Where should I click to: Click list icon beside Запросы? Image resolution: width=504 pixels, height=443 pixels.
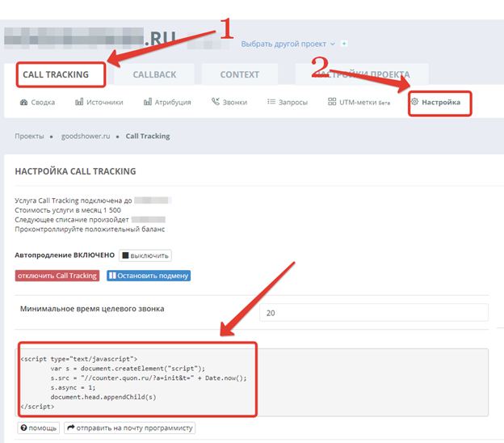(x=271, y=102)
